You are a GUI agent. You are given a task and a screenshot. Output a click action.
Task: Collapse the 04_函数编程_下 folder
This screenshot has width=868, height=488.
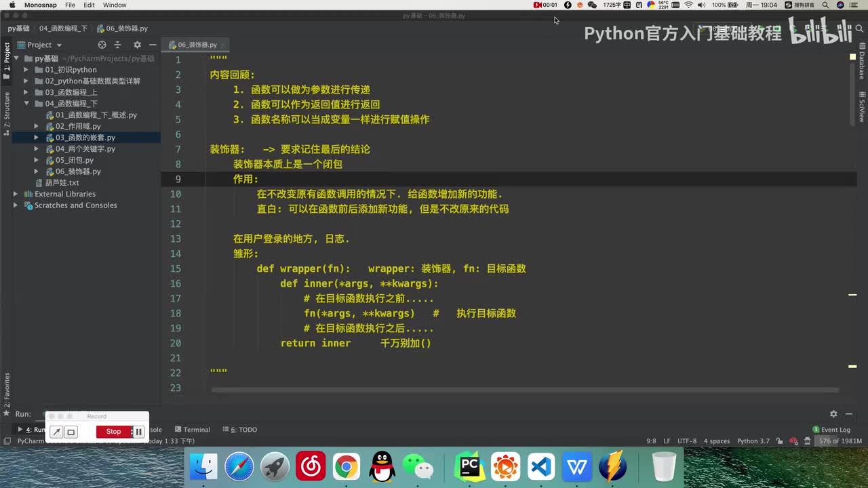click(26, 104)
